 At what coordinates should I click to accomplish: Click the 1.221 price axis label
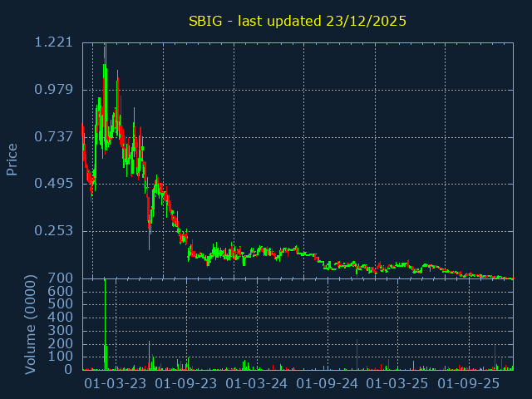(x=54, y=42)
